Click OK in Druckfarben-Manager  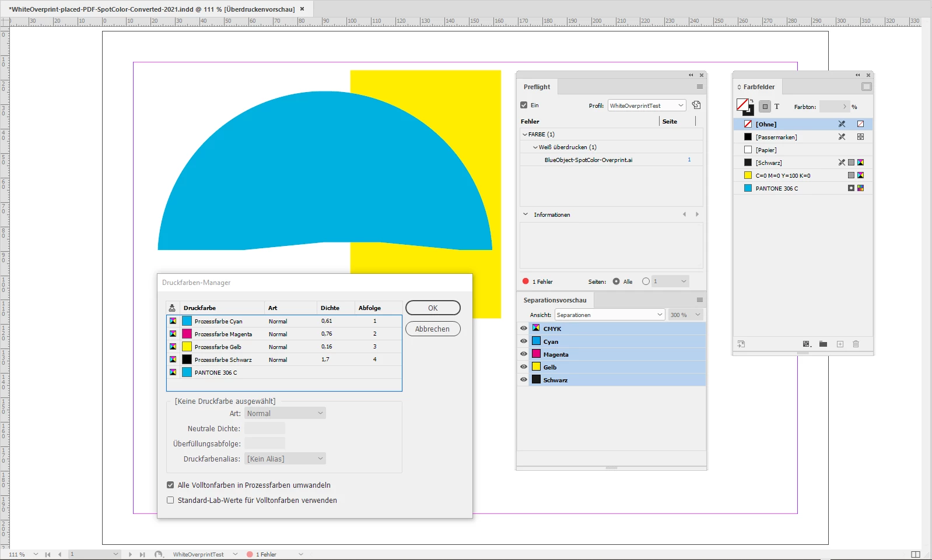[x=433, y=308]
